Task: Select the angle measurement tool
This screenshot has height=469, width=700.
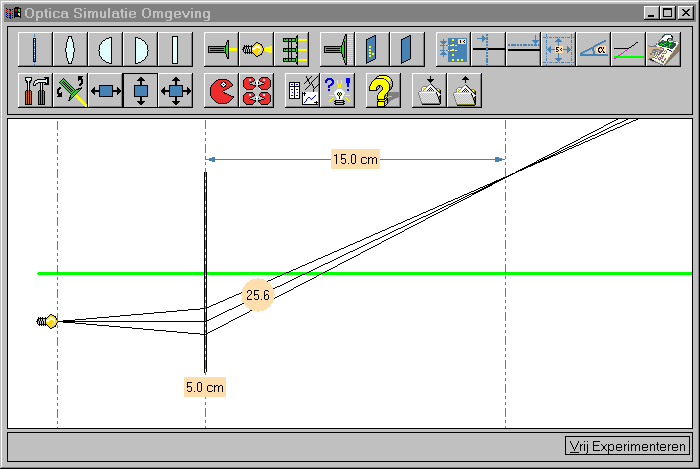Action: (594, 48)
